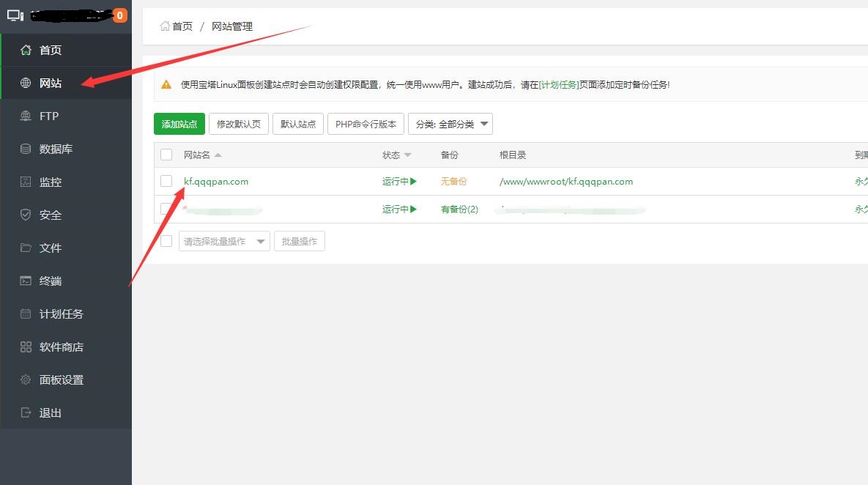Check the box for kf.qqqpan.com row
The height and width of the screenshot is (485, 868).
[166, 181]
